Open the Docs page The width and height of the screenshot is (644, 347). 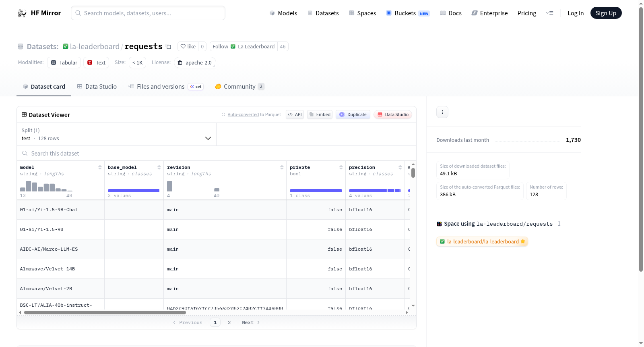(x=451, y=13)
